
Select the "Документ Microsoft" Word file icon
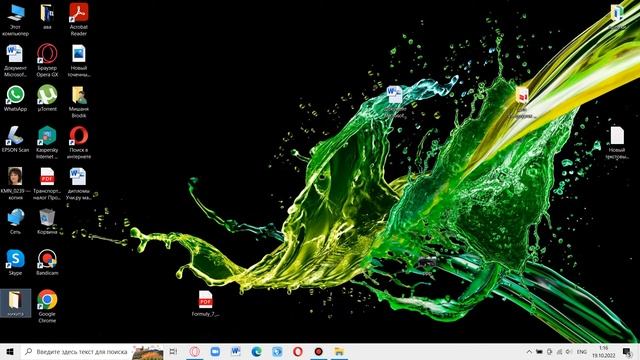coord(15,61)
